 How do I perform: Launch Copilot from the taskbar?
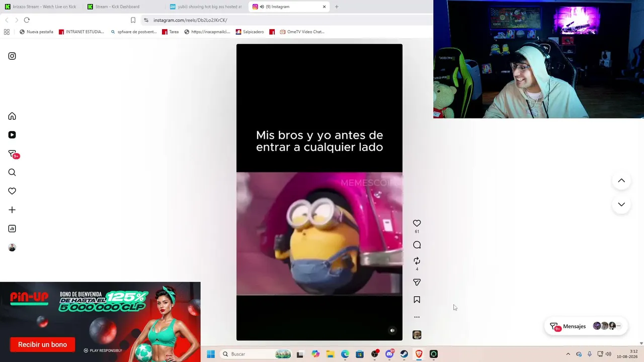point(315,354)
